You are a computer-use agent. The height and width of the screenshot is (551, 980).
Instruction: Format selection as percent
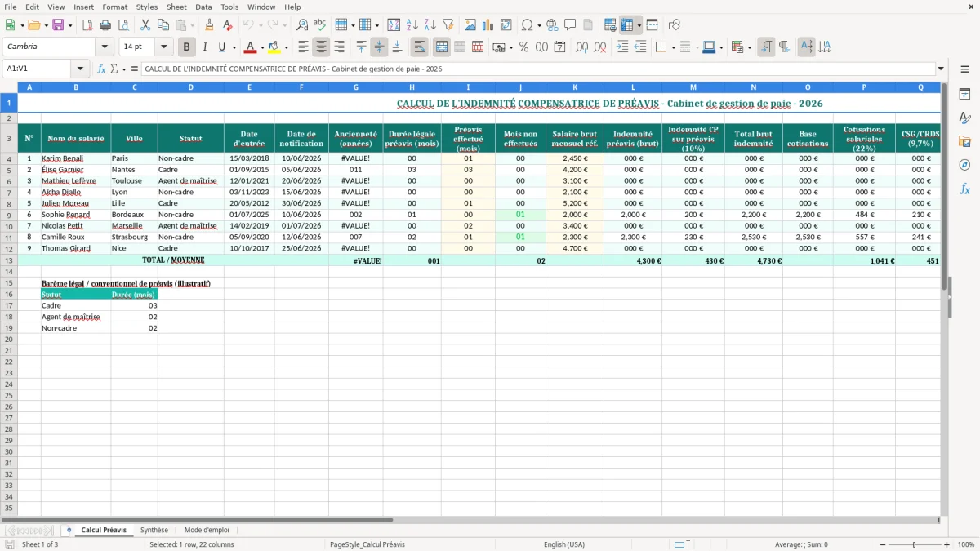[523, 47]
